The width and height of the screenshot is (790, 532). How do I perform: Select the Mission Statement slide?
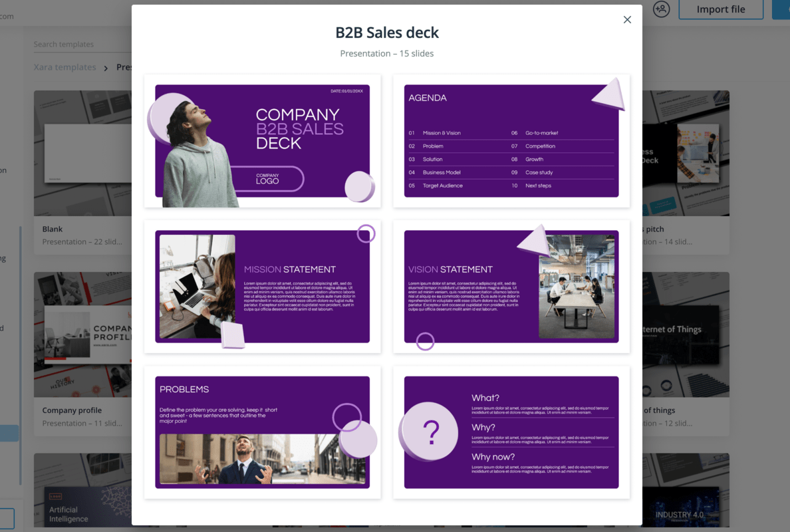coord(262,286)
